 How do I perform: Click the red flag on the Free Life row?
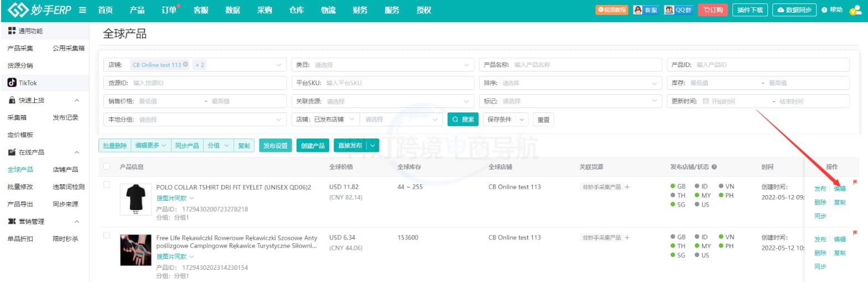tap(855, 233)
